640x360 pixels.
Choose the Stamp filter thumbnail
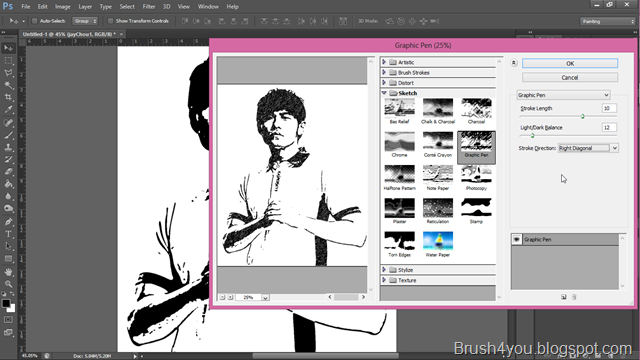[476, 211]
